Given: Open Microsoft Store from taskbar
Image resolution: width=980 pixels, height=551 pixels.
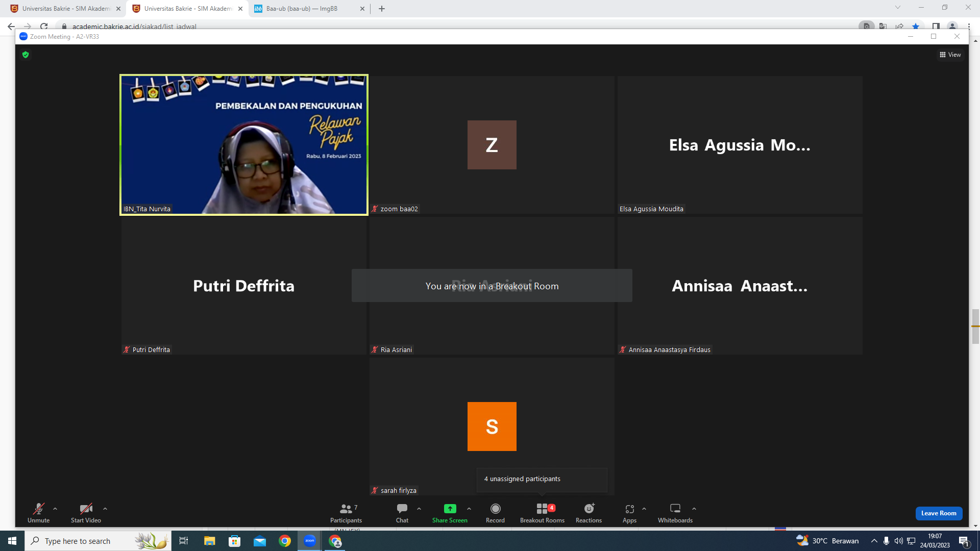Looking at the screenshot, I should 235,541.
